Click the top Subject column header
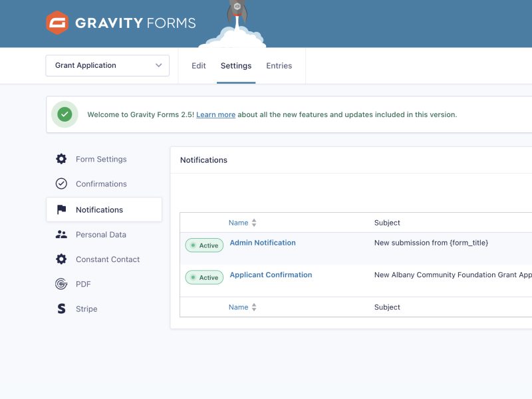Viewport: 532px width, 399px height. [387, 223]
